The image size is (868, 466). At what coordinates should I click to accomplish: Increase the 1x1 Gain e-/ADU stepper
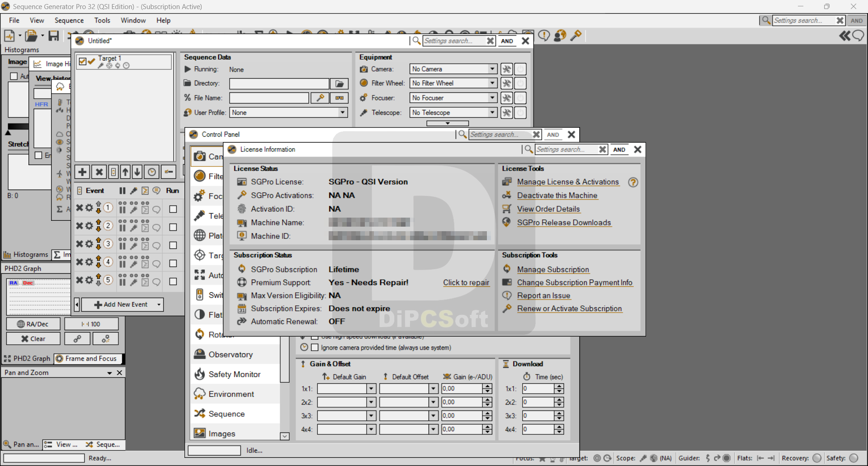pyautogui.click(x=487, y=386)
